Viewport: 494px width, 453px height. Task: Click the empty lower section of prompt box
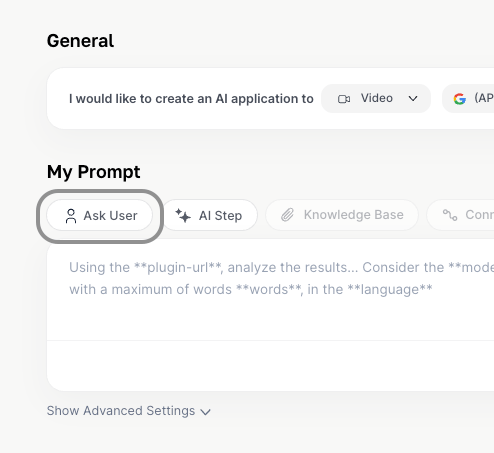pyautogui.click(x=270, y=365)
